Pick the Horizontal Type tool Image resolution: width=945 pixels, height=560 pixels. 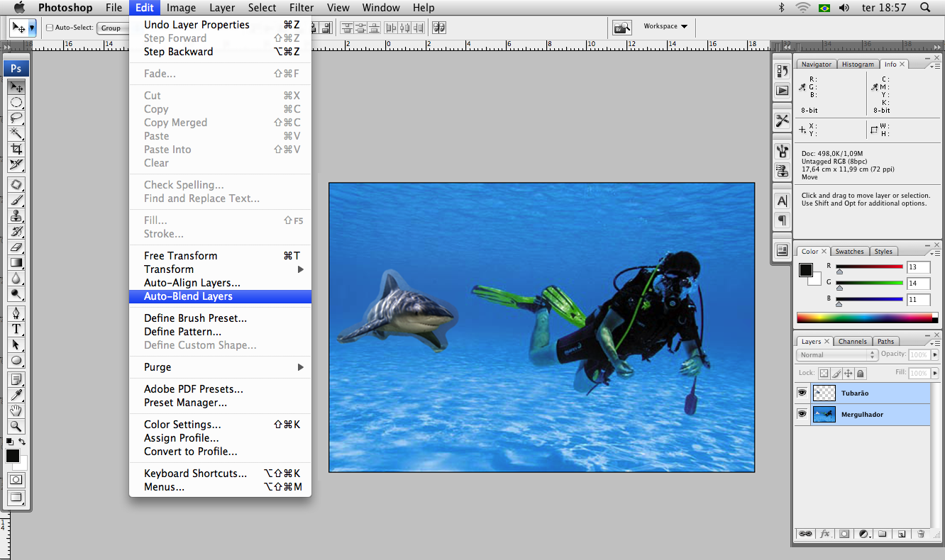click(x=16, y=329)
